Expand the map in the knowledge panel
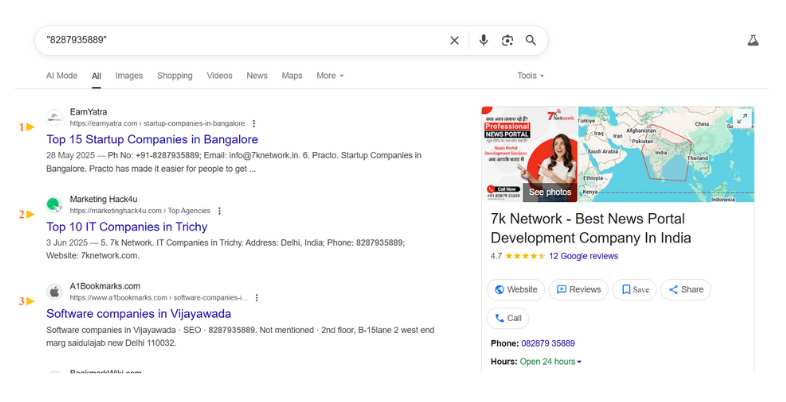The image size is (786, 402). click(x=743, y=119)
